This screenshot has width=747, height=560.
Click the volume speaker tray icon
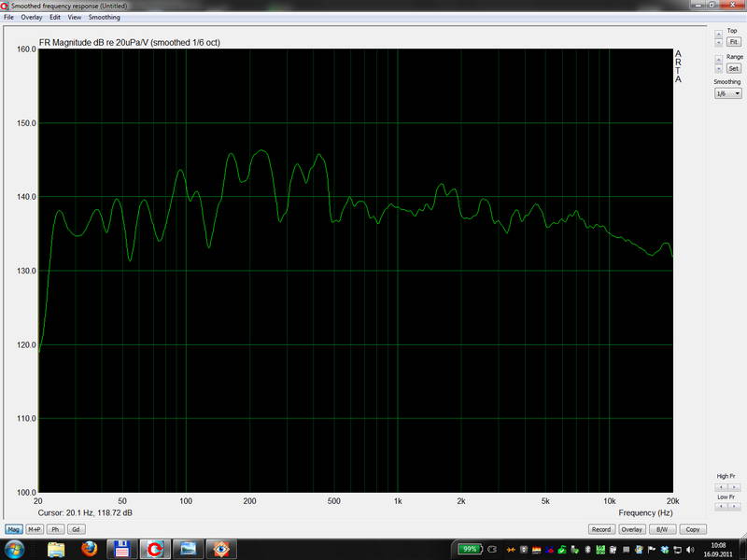690,550
